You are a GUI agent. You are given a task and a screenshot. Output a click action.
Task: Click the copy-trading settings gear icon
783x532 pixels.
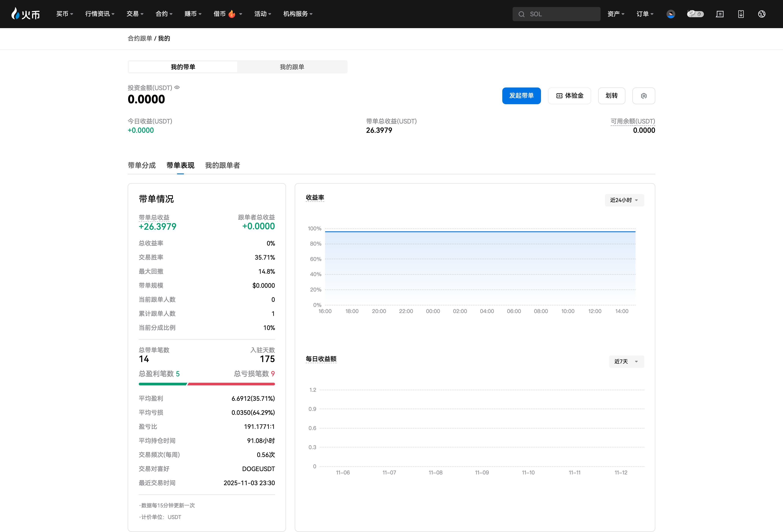pyautogui.click(x=643, y=96)
